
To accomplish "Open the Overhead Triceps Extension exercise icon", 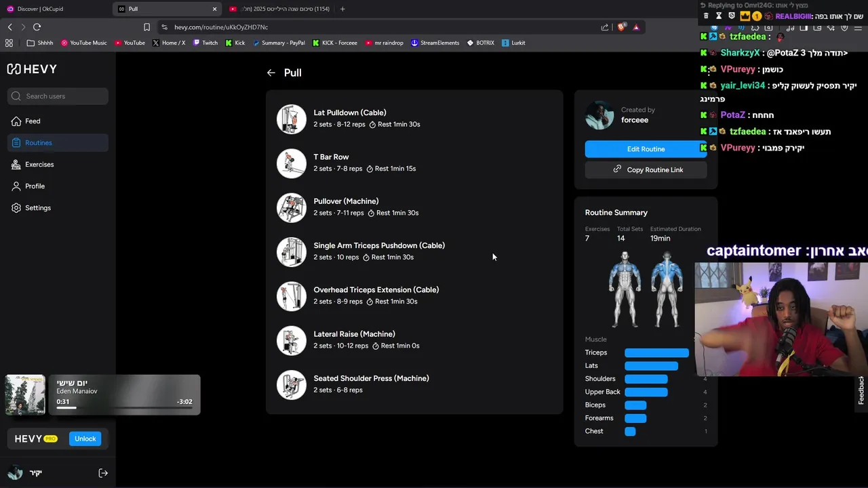I will (x=292, y=296).
